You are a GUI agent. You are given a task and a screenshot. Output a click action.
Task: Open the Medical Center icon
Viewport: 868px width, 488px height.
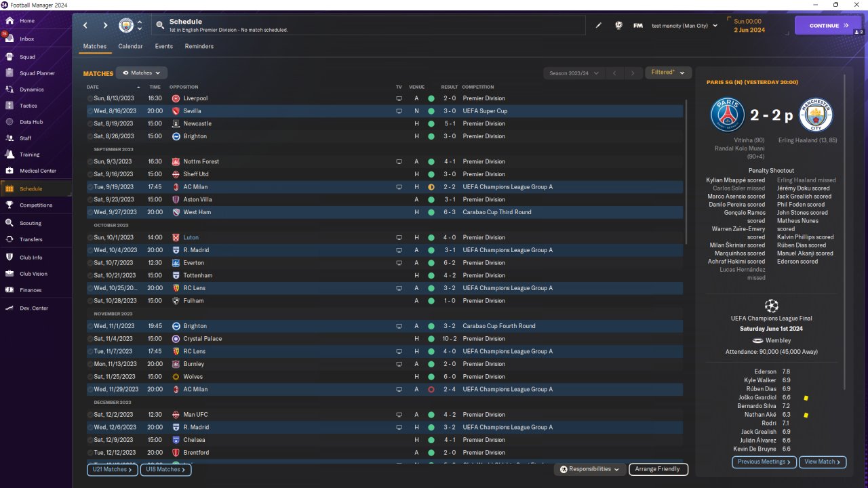tap(9, 171)
